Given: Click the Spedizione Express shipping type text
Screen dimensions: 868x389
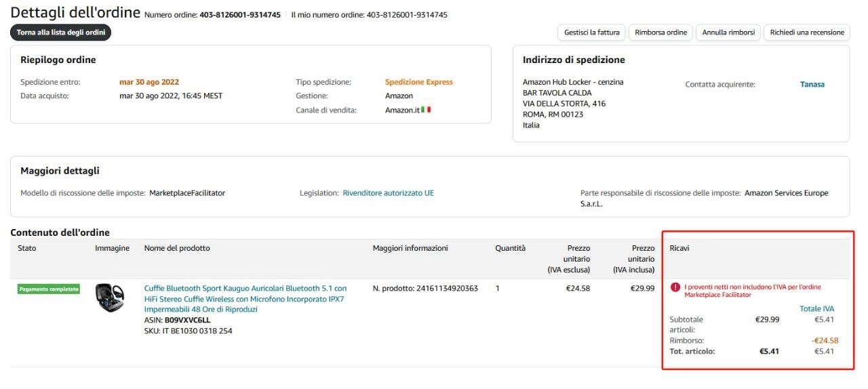Looking at the screenshot, I should 418,82.
